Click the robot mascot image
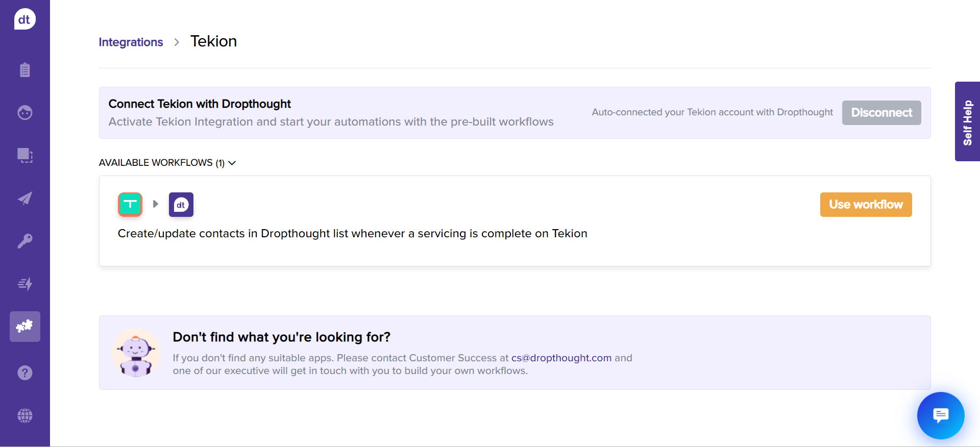The width and height of the screenshot is (980, 447). click(136, 353)
